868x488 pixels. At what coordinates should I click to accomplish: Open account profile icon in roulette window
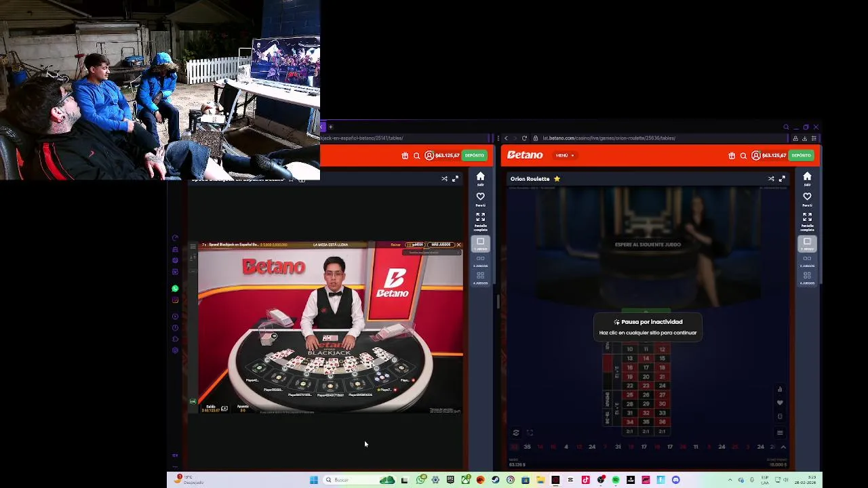click(x=755, y=156)
